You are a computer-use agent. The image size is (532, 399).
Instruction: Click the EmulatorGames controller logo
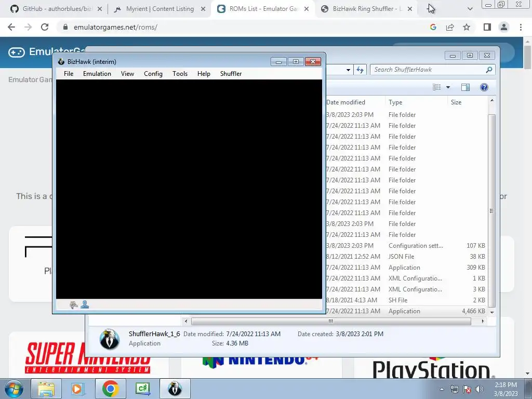tap(17, 52)
